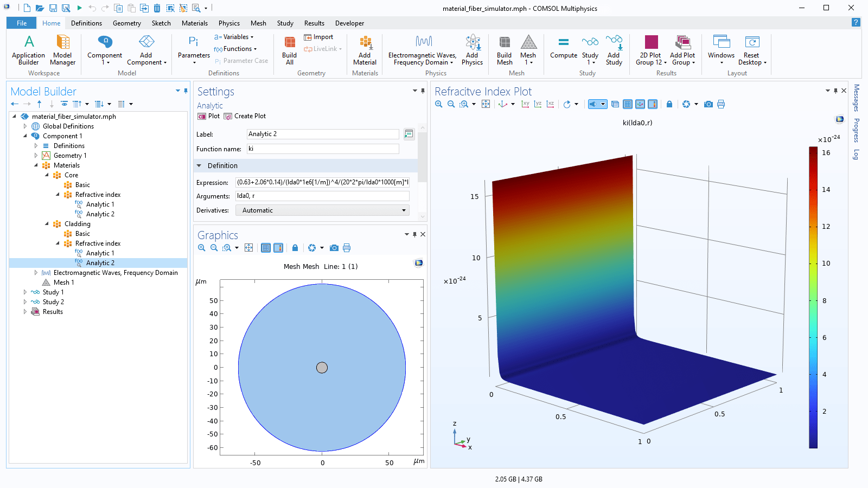Lock the camera view in the Graphics window
The width and height of the screenshot is (868, 488).
click(x=669, y=104)
